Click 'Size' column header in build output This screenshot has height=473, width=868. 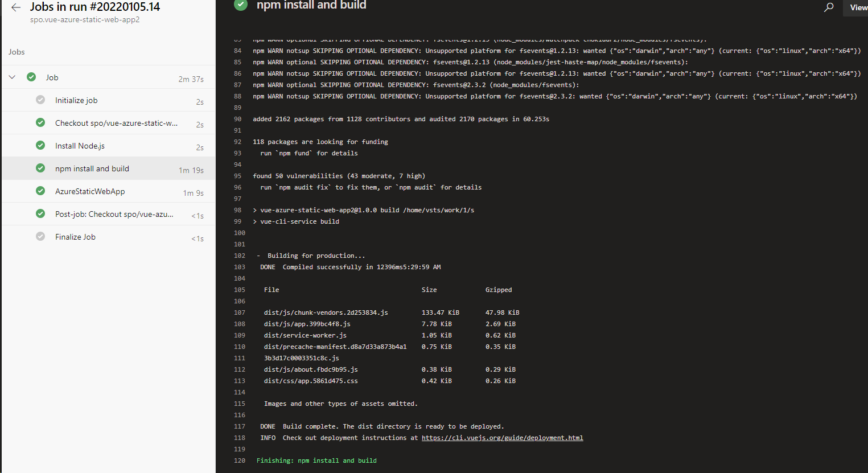tap(429, 290)
